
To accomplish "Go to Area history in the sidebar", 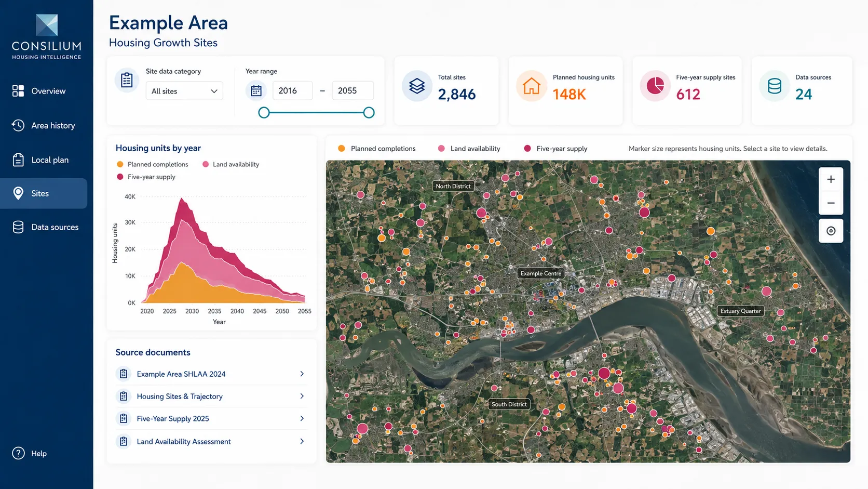I will point(44,125).
